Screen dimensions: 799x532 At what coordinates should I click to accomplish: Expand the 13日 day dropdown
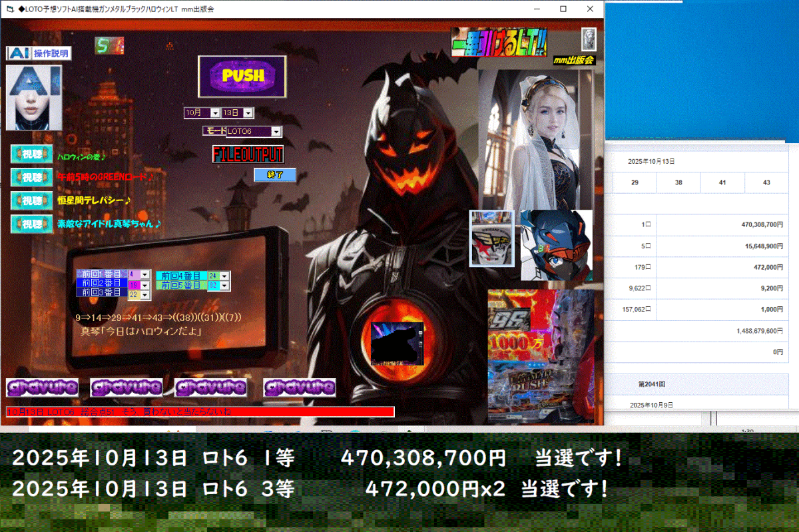pyautogui.click(x=248, y=113)
